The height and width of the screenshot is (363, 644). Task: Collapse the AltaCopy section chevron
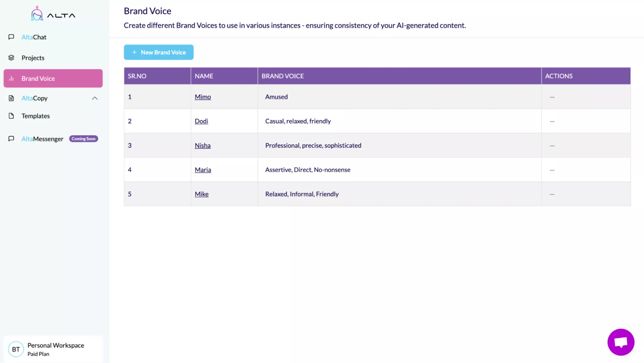95,98
